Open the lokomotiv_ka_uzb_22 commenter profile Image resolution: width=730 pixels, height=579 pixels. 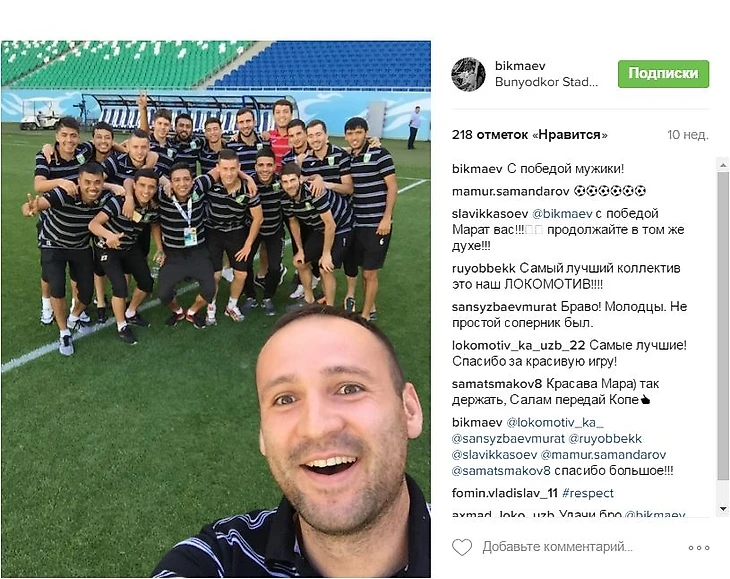[518, 345]
